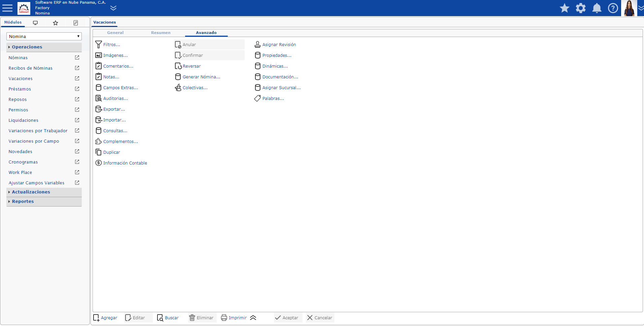Open Dinámicas option
This screenshot has width=644, height=326.
(271, 66)
